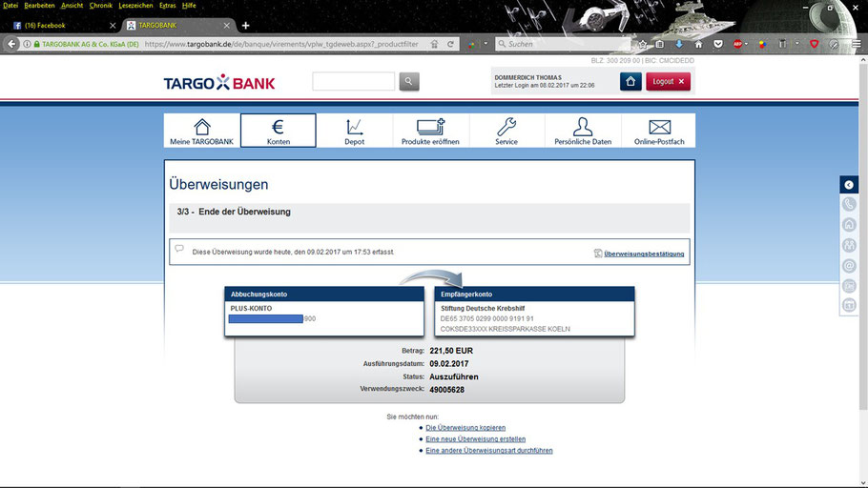Click the red Logout button

(x=668, y=81)
